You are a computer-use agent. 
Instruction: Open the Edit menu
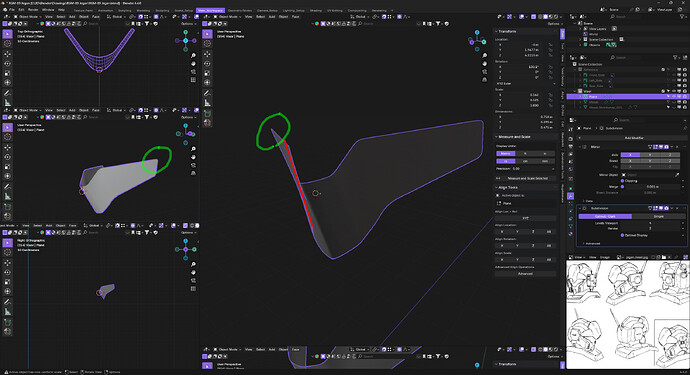pos(21,10)
